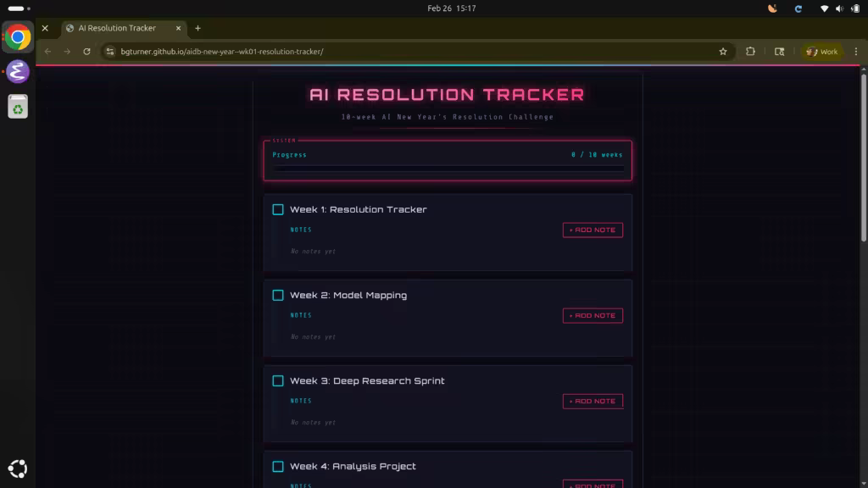Open the battery status indicator

tap(855, 8)
